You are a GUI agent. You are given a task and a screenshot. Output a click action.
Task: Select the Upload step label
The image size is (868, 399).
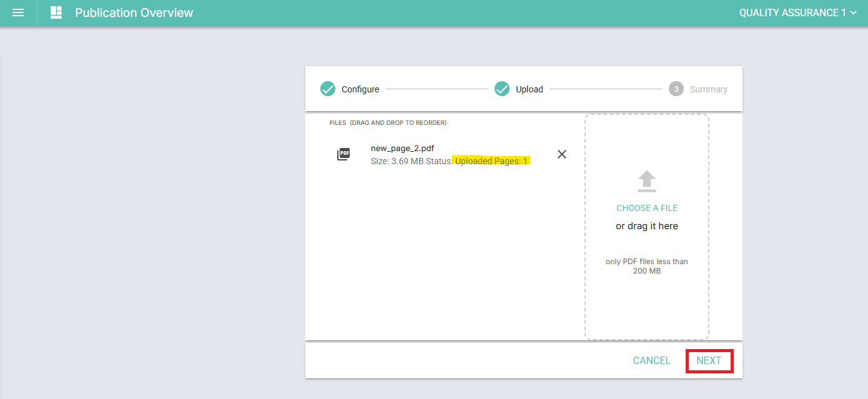(x=530, y=89)
